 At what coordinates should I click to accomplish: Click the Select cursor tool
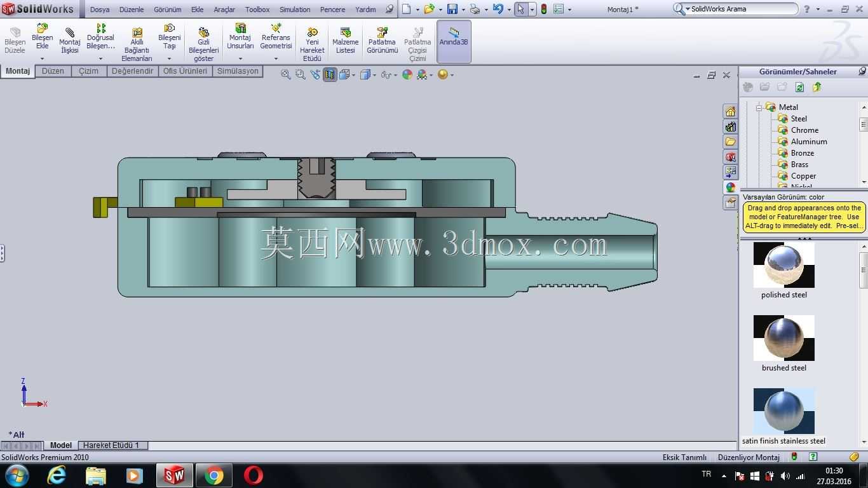tap(521, 9)
